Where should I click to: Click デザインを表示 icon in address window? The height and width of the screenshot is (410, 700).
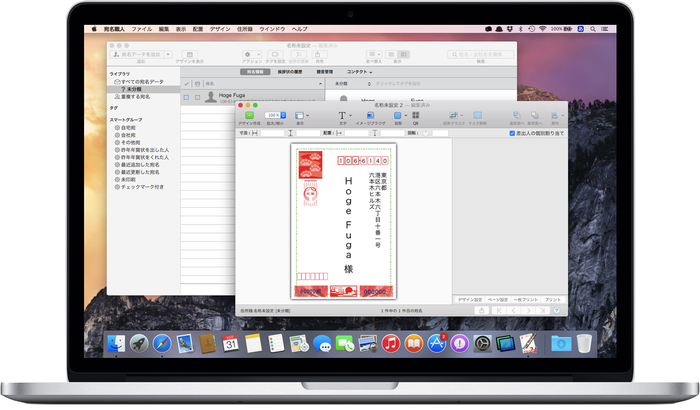click(190, 54)
